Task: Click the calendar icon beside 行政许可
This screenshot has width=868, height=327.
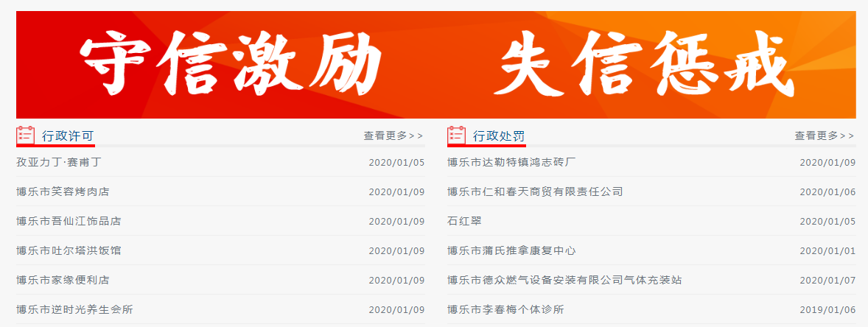Action: (26, 136)
